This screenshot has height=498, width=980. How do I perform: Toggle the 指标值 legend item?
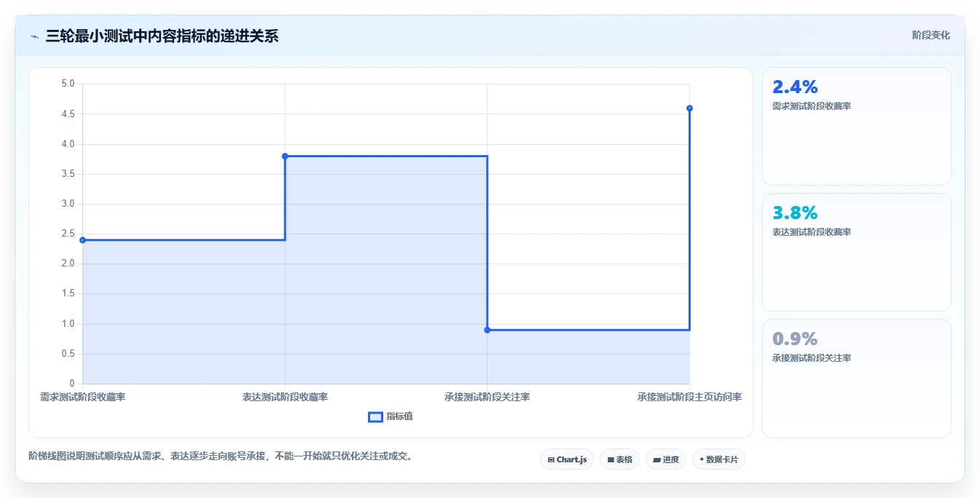[391, 416]
